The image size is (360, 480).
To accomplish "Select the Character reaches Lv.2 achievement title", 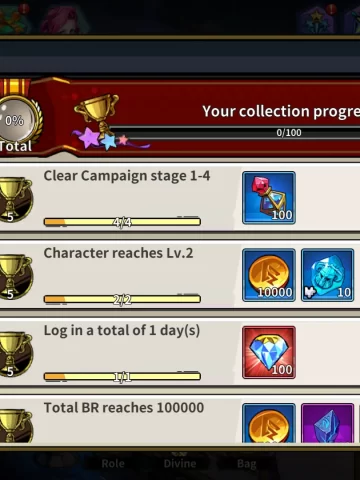I will pos(118,253).
